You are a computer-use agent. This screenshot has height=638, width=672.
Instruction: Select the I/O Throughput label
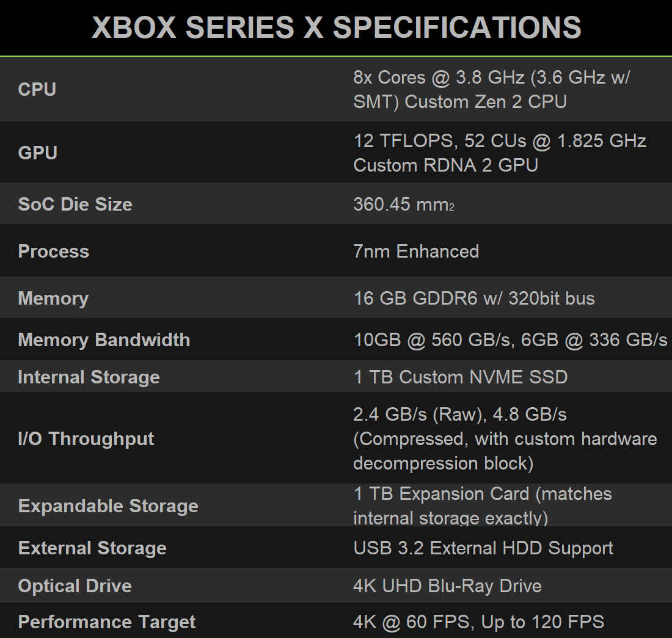coord(86,438)
